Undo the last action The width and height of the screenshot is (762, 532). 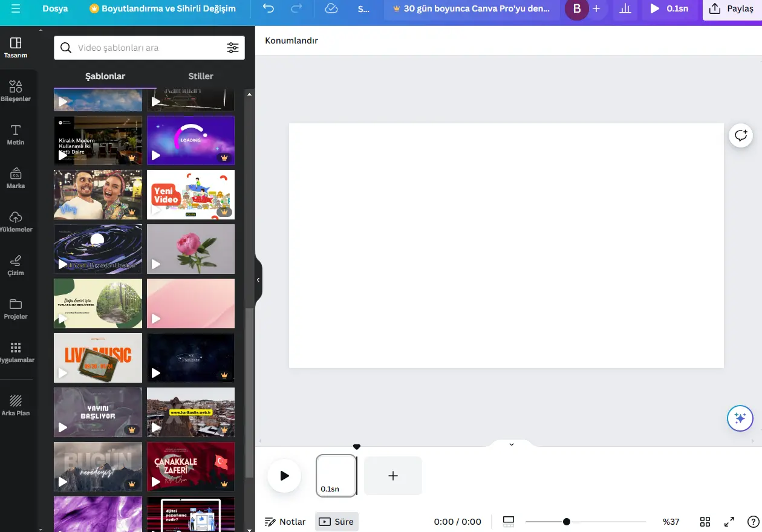(x=269, y=8)
